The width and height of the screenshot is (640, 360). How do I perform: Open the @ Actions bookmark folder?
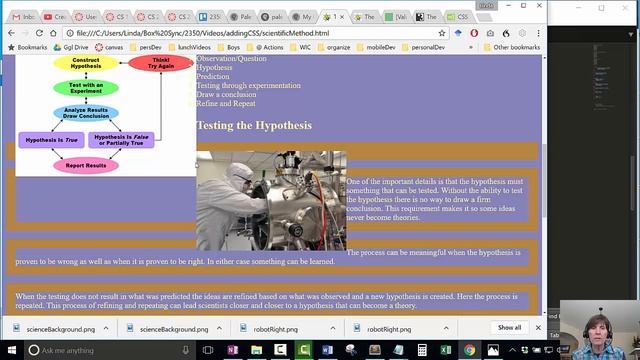(x=265, y=47)
